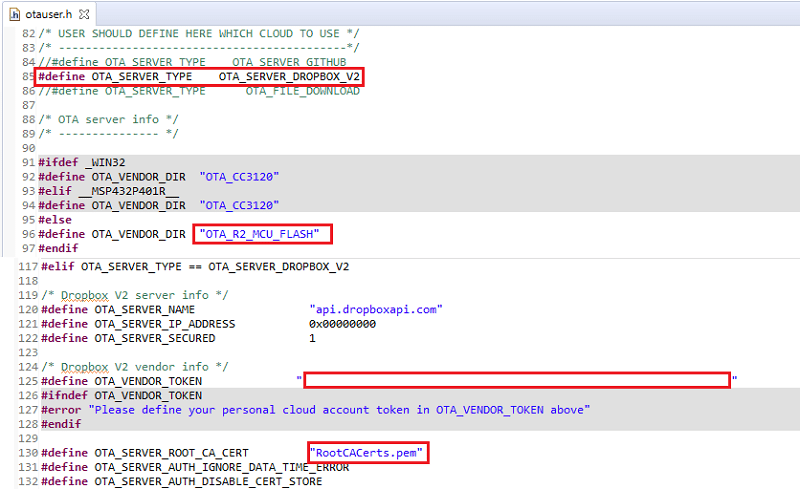Click the #ifdef _WIN32 directive
800x489 pixels.
coord(82,162)
